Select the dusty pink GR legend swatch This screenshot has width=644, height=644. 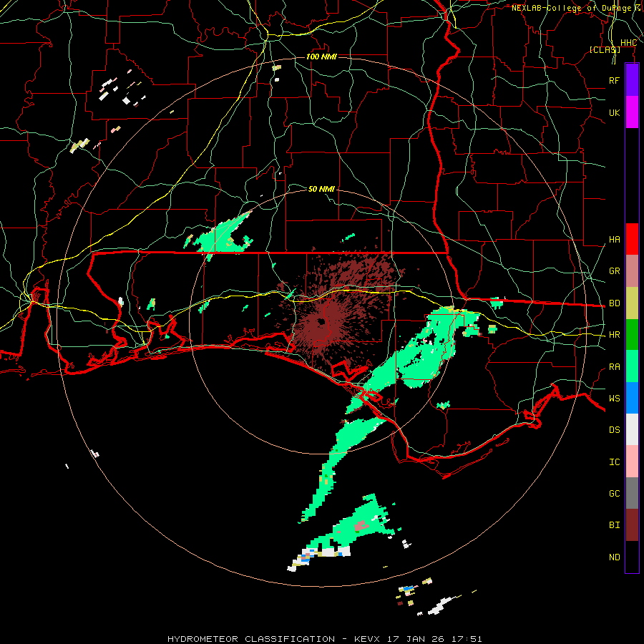pyautogui.click(x=632, y=270)
